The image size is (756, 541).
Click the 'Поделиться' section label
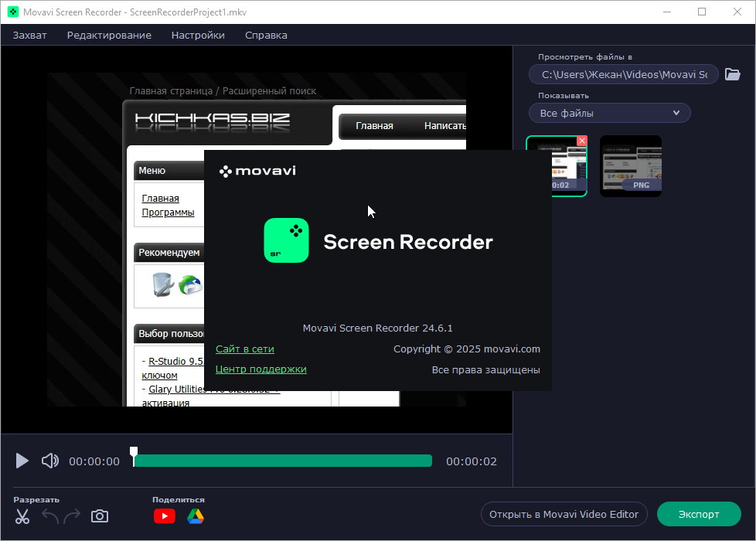click(x=179, y=499)
